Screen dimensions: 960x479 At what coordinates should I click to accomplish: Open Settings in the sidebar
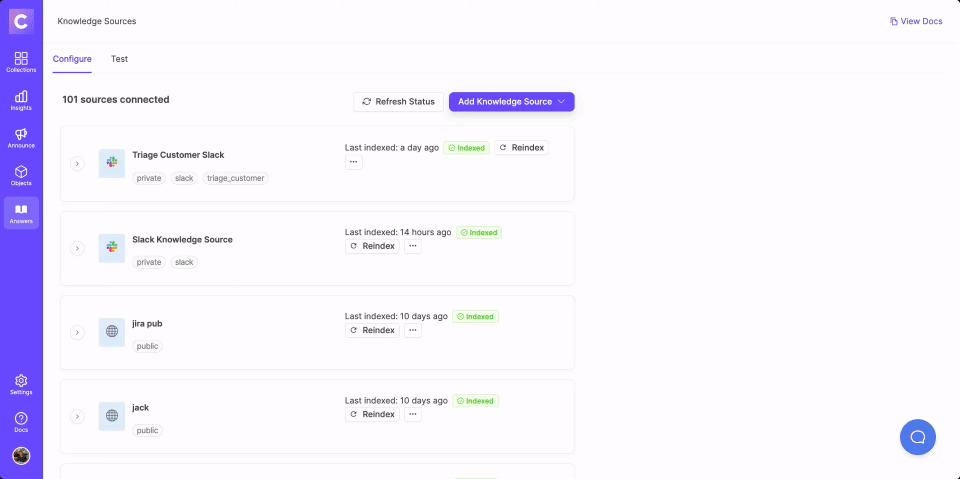tap(21, 385)
